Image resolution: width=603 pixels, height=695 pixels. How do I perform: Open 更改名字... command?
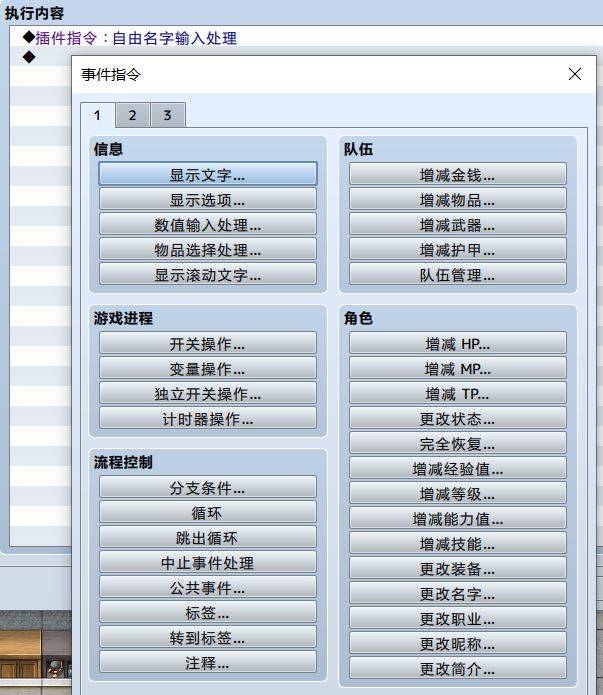458,593
